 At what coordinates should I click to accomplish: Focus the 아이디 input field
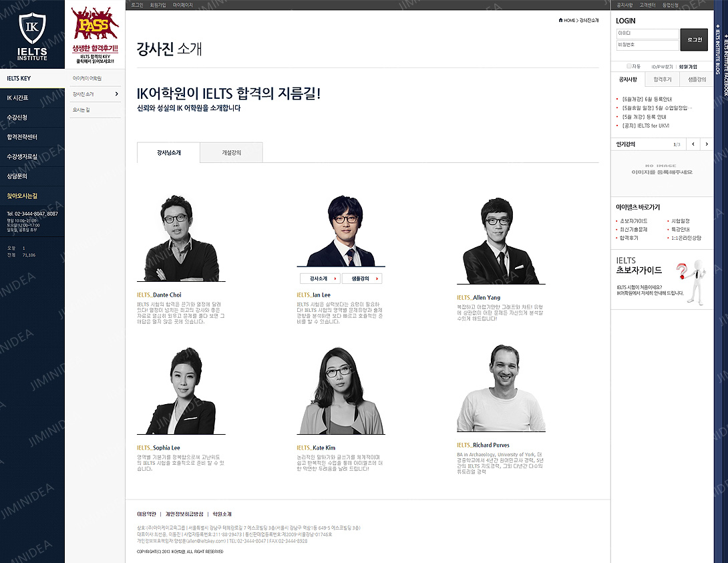(648, 33)
